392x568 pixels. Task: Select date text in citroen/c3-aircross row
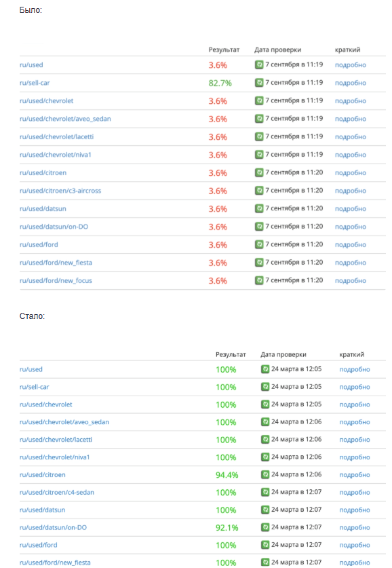point(294,190)
